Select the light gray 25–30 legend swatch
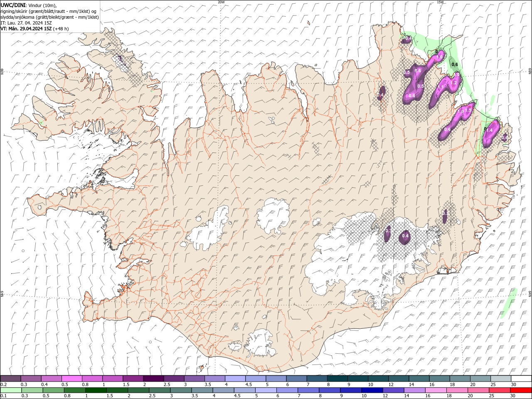Viewport: 532px width, 399px height. click(x=501, y=378)
